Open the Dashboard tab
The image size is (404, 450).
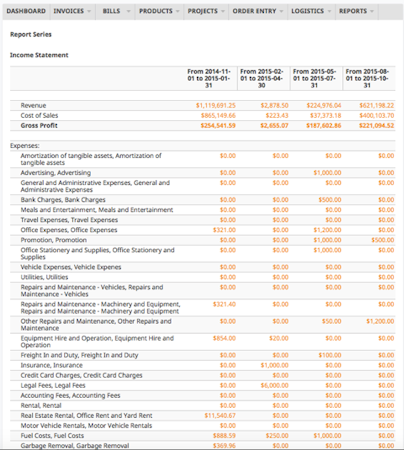(x=26, y=11)
